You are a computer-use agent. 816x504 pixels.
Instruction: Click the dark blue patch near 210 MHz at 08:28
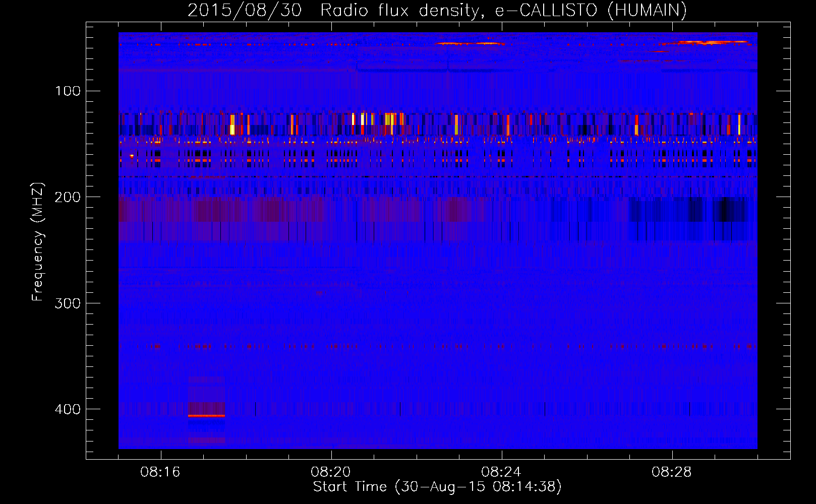point(688,210)
